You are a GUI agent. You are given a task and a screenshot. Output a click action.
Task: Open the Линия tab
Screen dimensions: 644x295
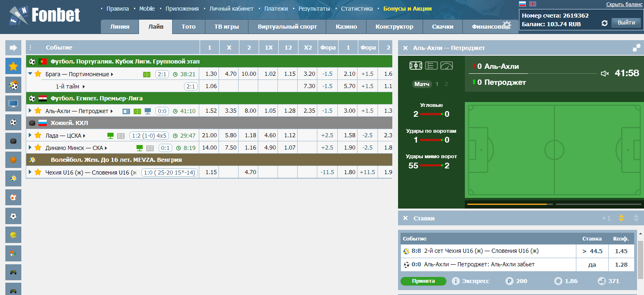click(x=120, y=27)
